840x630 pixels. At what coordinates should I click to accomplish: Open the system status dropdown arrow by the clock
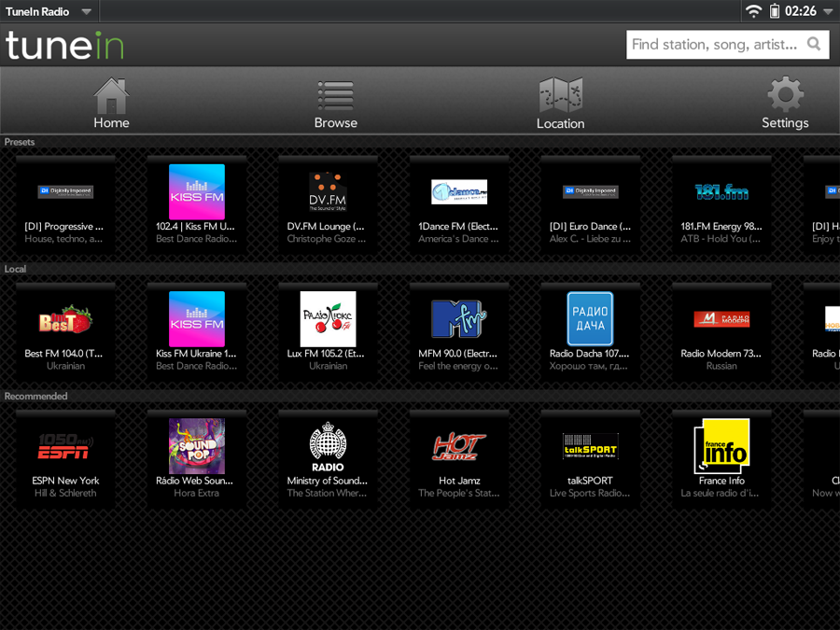(x=828, y=11)
